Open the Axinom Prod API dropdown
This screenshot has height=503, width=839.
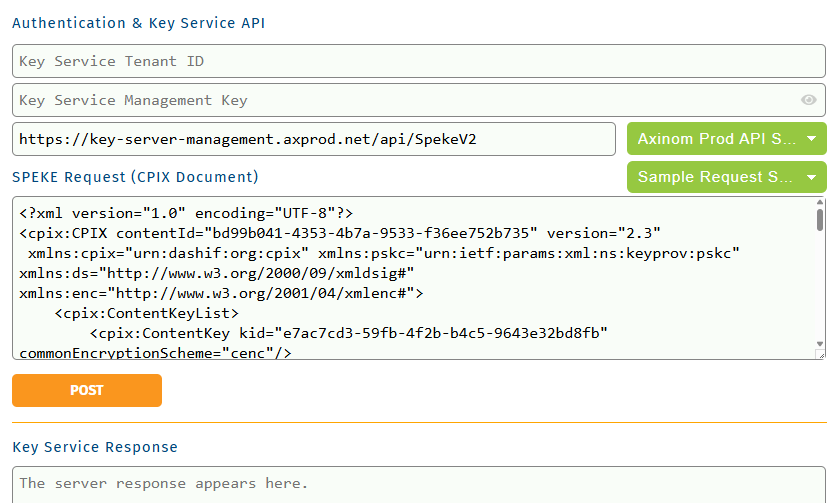[x=726, y=139]
